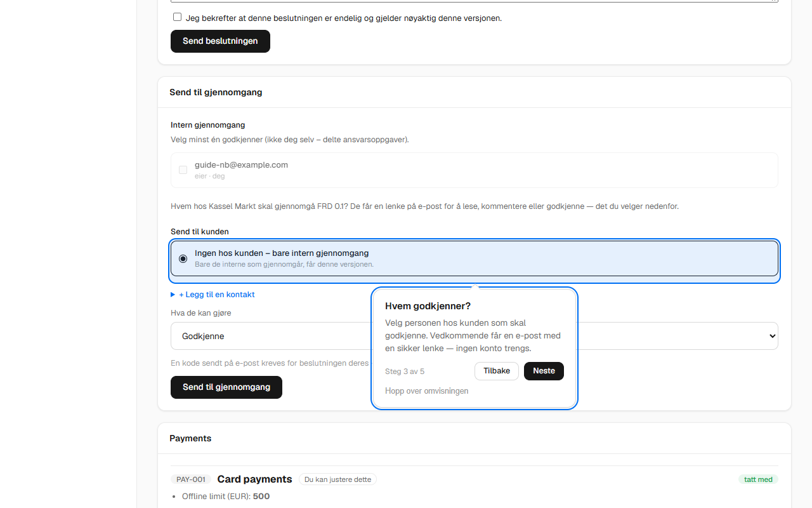Click the Payments section header
This screenshot has width=812, height=508.
[190, 438]
